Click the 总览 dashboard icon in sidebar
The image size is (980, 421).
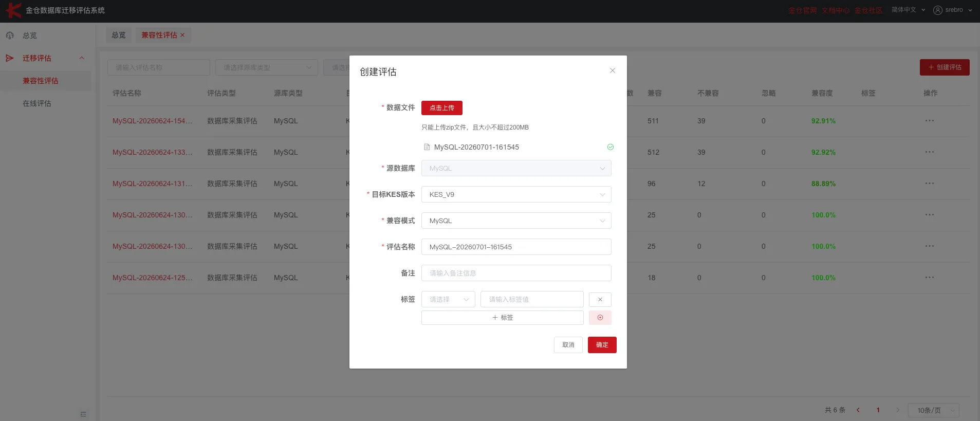point(10,35)
